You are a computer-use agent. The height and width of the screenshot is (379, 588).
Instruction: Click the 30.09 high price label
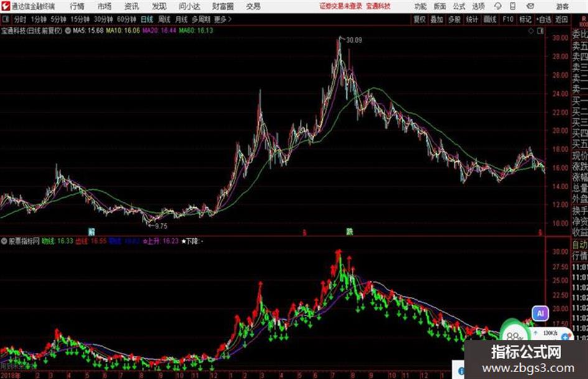click(354, 40)
